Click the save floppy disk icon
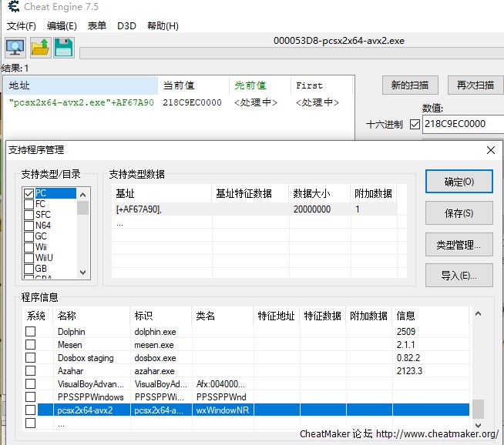 coord(63,48)
